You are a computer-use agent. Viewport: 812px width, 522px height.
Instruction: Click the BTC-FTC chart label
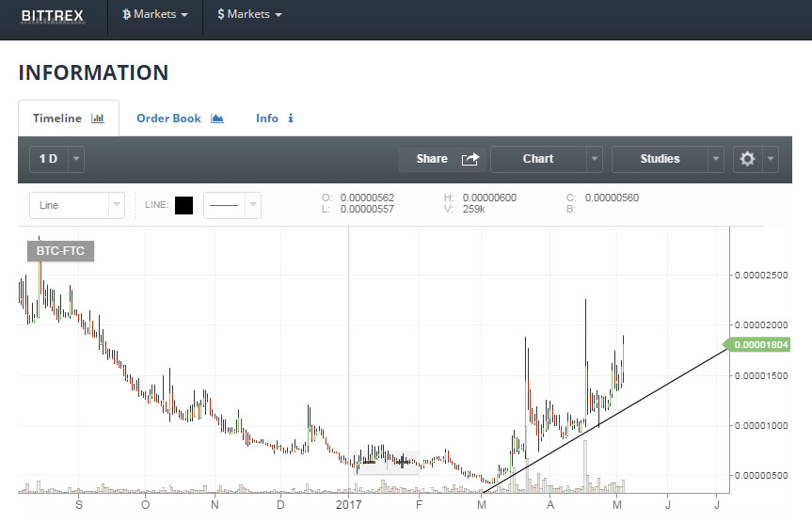tap(60, 251)
